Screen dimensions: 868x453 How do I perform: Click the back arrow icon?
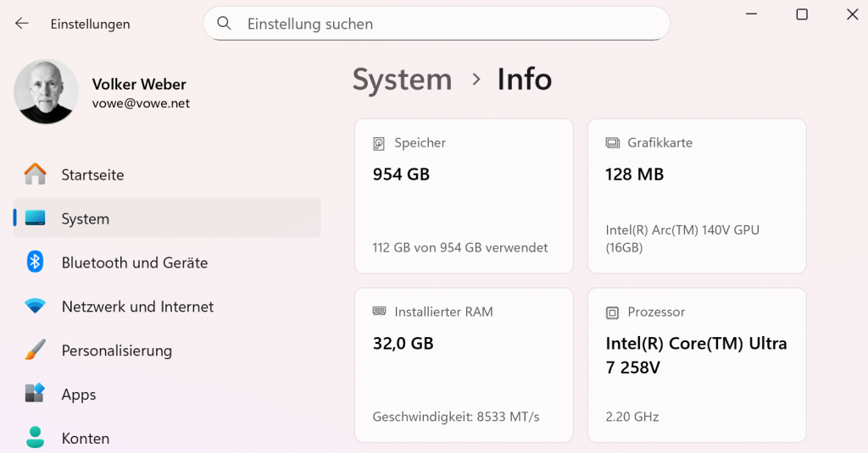(22, 24)
